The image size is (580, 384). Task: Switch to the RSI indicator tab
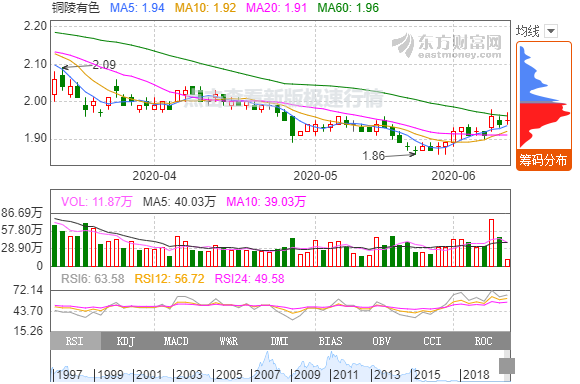[x=75, y=341]
